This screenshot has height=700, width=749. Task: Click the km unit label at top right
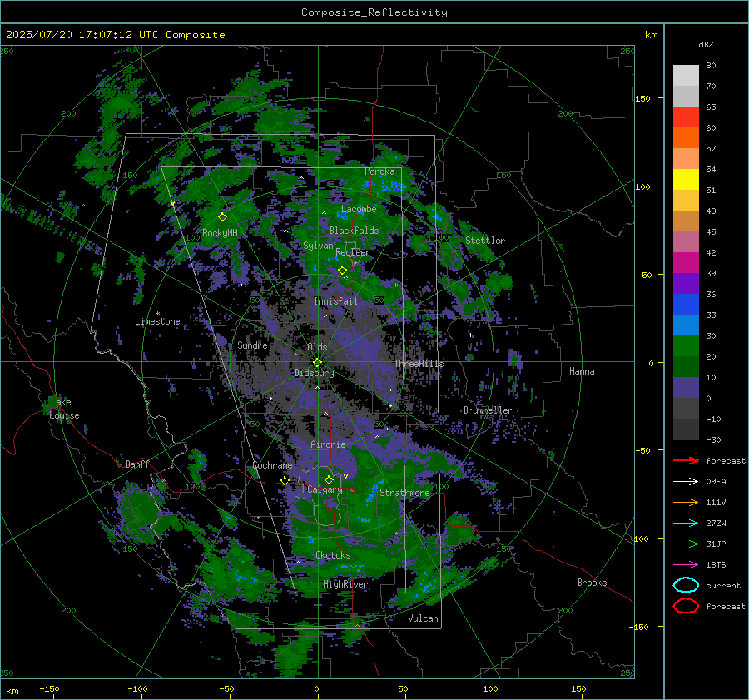tap(651, 35)
